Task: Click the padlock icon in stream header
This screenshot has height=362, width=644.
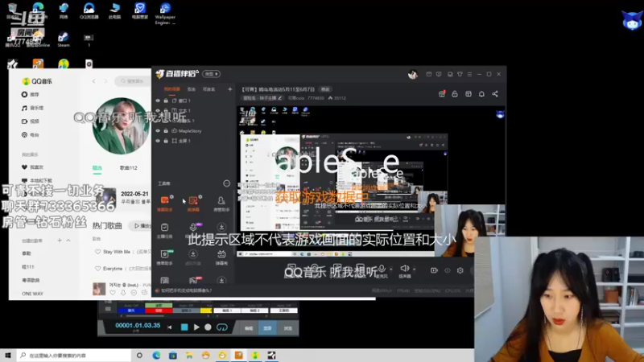Action: coord(455,94)
